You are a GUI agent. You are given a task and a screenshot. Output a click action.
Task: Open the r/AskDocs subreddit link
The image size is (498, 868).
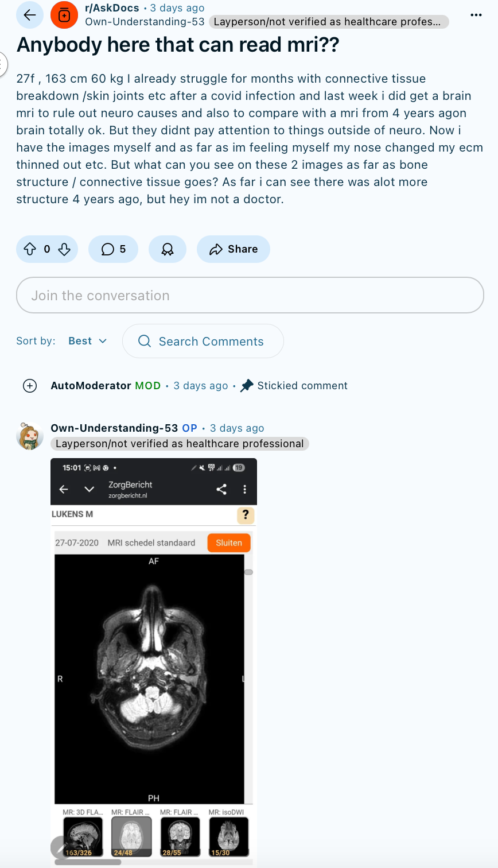112,8
